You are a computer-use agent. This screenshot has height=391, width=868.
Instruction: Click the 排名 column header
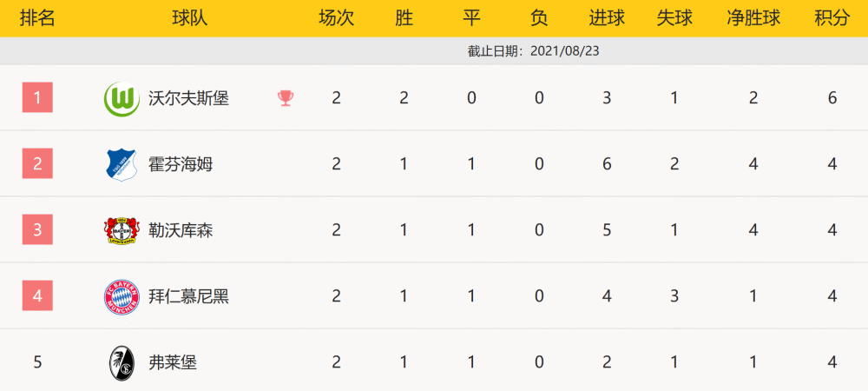tap(37, 18)
